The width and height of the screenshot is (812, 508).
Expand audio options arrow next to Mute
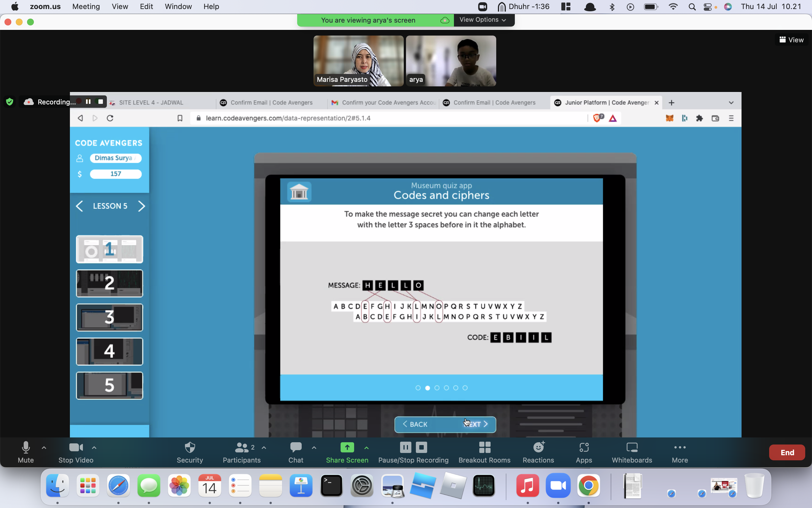[44, 448]
